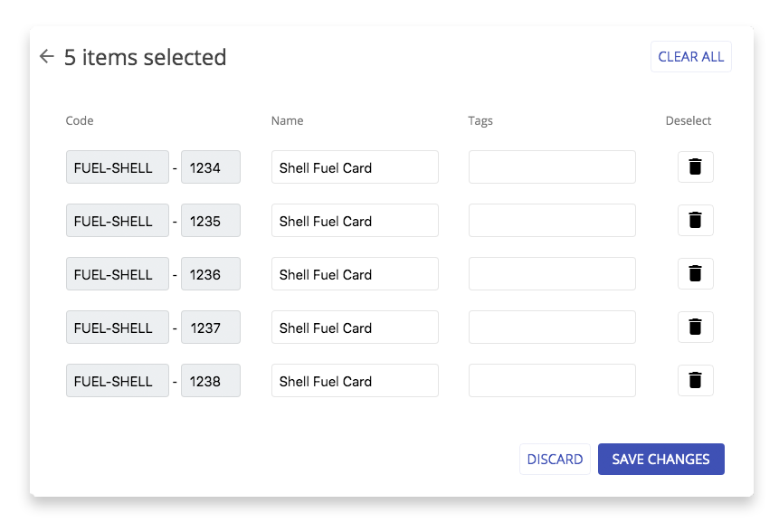Deselect item 1235 with trash icon
This screenshot has height=532, width=779.
[696, 220]
